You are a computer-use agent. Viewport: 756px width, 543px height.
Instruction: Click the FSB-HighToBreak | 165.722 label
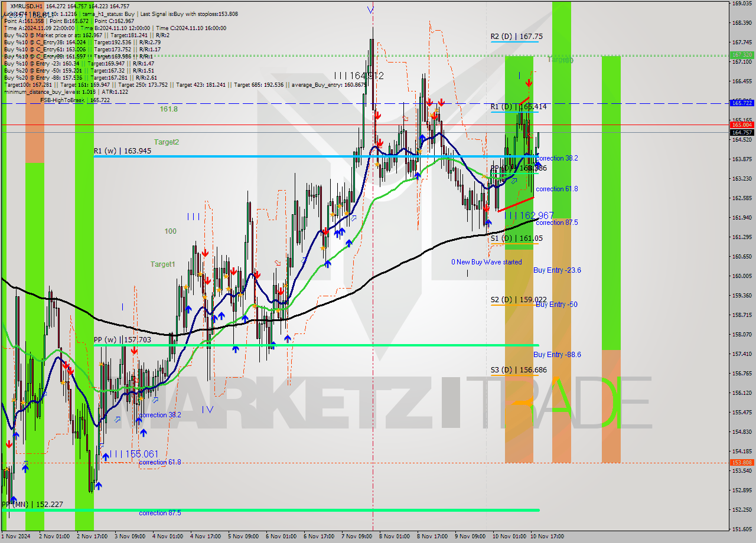tap(75, 100)
